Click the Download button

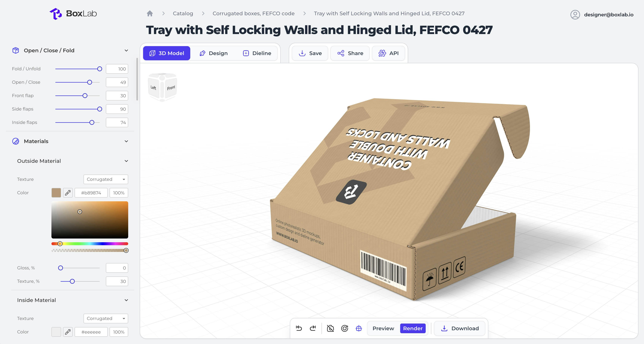click(460, 328)
